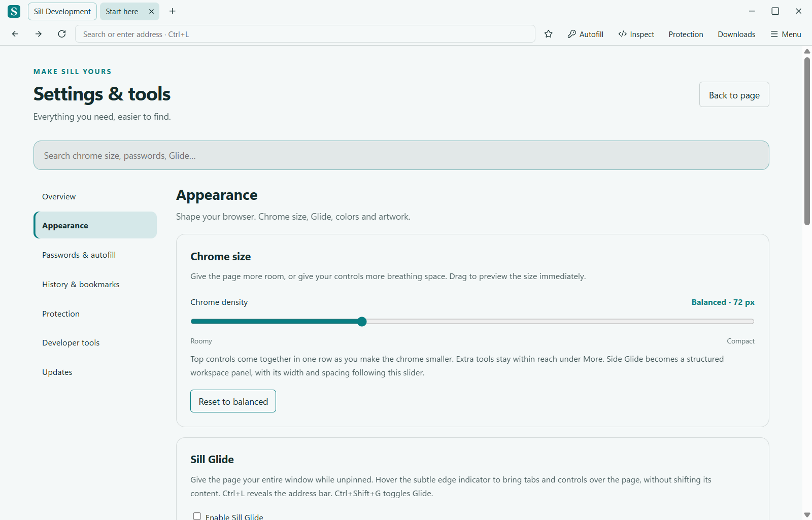Screen dimensions: 812x520
Task: Go back with the left arrow icon
Action: tap(15, 34)
